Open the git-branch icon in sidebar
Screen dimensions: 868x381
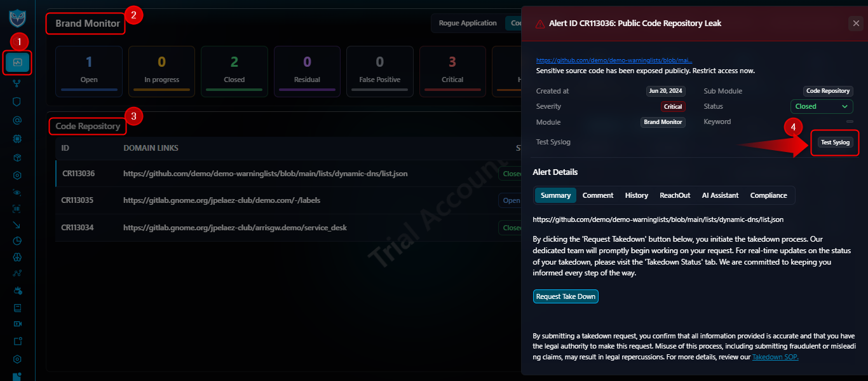(17, 83)
